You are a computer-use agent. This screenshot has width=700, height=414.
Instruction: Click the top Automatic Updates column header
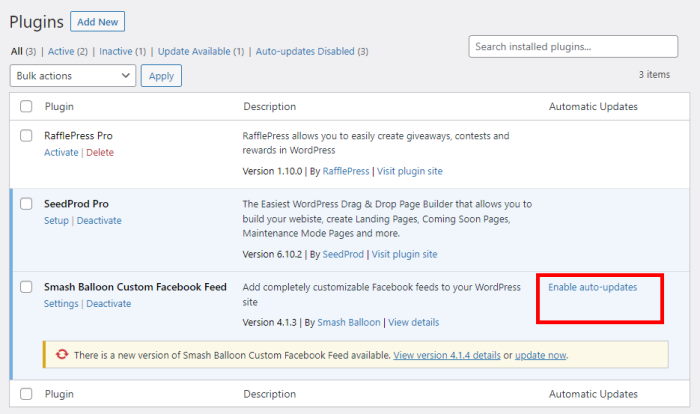click(x=593, y=106)
